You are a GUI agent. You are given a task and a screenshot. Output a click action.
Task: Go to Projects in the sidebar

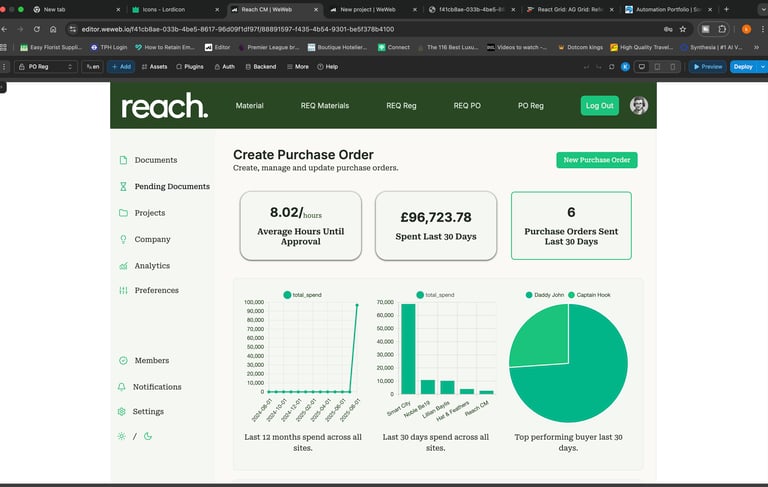[142, 213]
